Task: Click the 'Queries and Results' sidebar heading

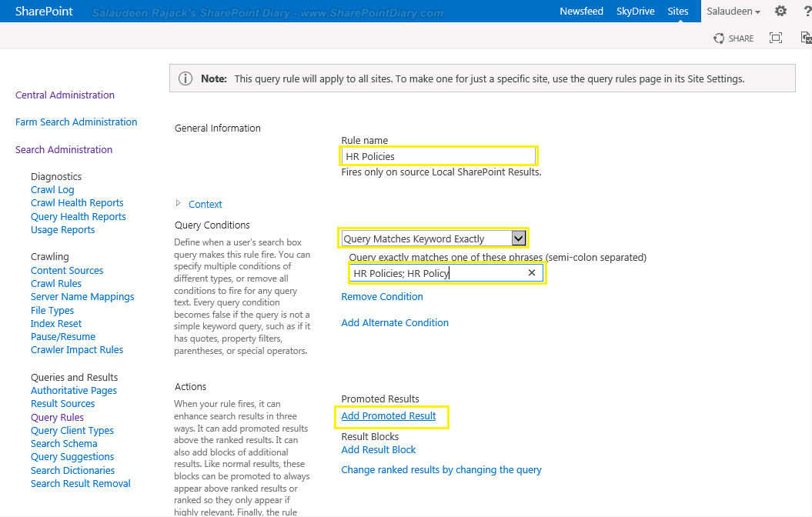Action: tap(74, 377)
